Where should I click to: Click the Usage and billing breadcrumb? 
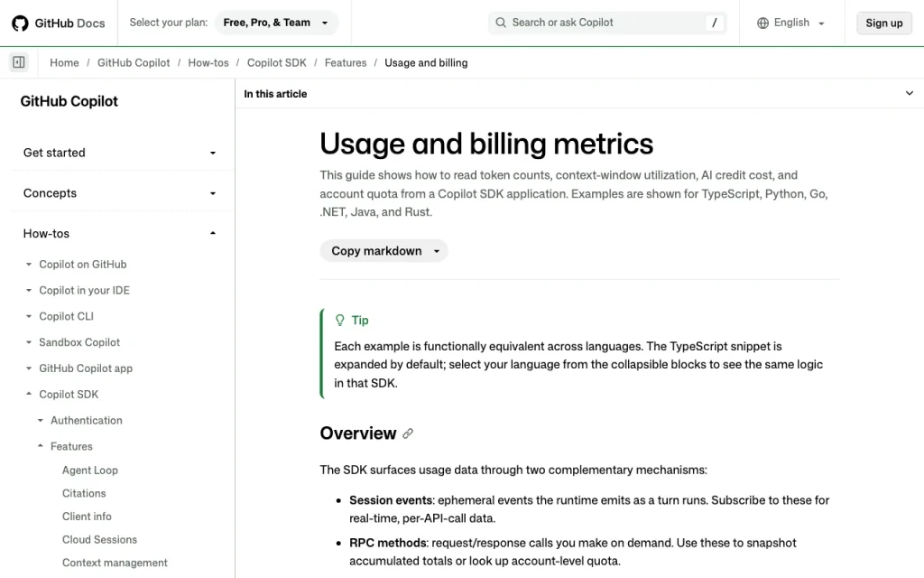tap(426, 62)
